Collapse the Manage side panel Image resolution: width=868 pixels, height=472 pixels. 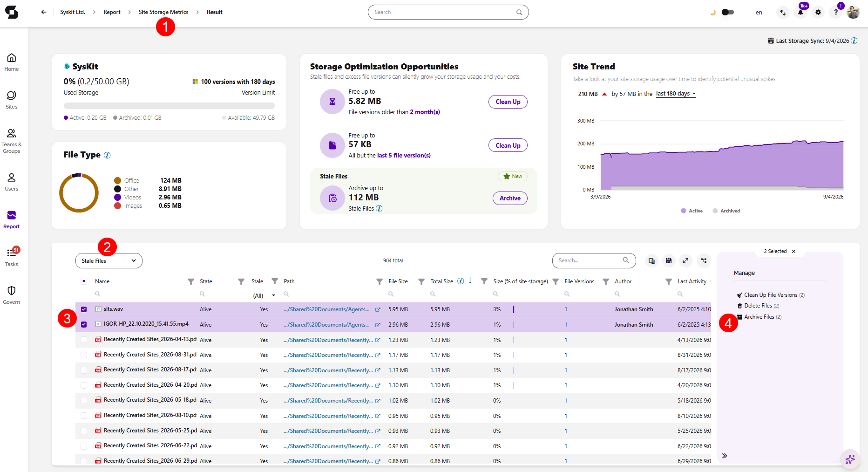point(725,456)
